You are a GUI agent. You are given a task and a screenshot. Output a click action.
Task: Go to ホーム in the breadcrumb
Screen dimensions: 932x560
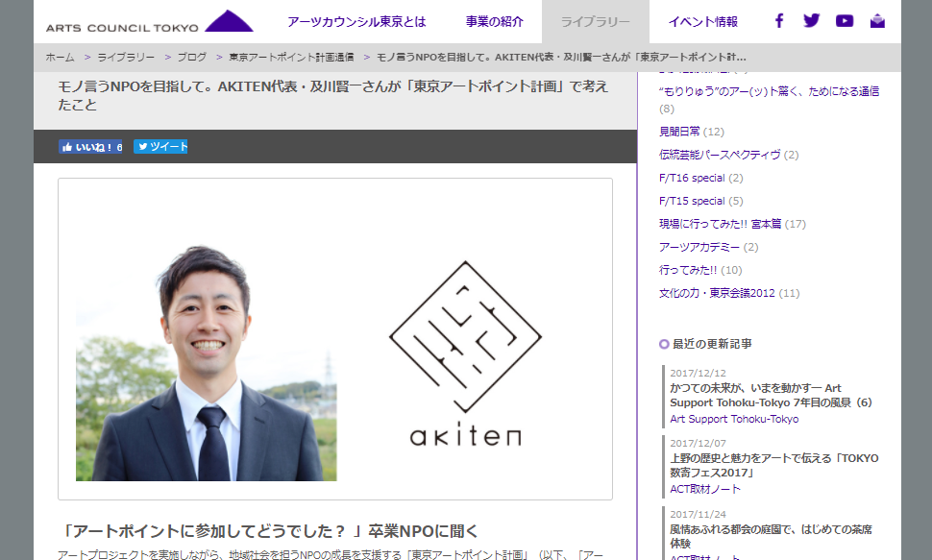(60, 57)
